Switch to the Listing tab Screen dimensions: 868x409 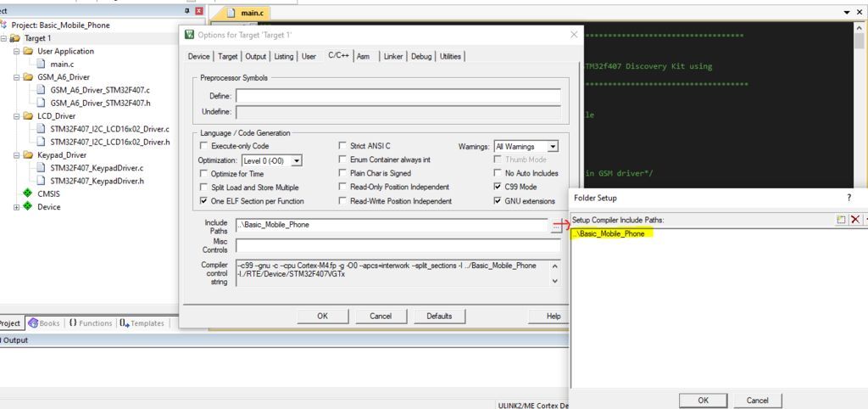[x=283, y=57]
